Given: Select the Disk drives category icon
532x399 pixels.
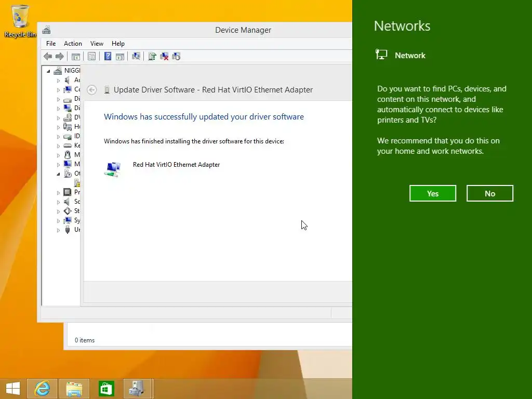Looking at the screenshot, I should click(68, 99).
